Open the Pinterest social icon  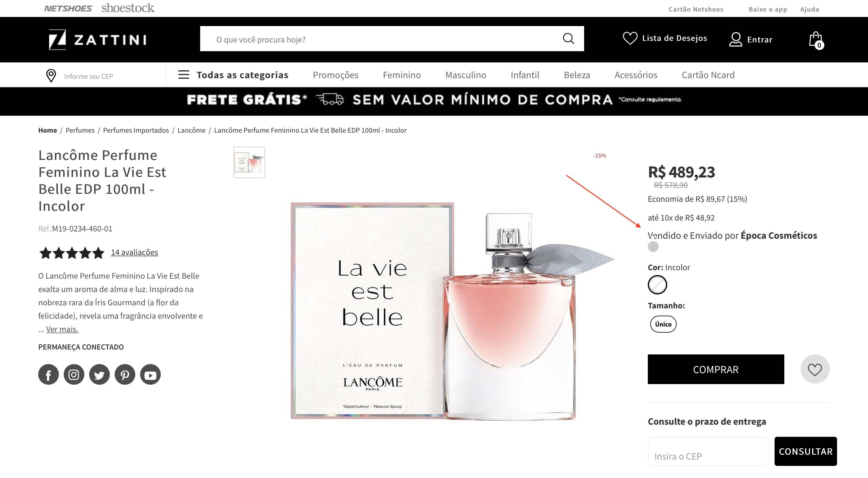tap(125, 374)
